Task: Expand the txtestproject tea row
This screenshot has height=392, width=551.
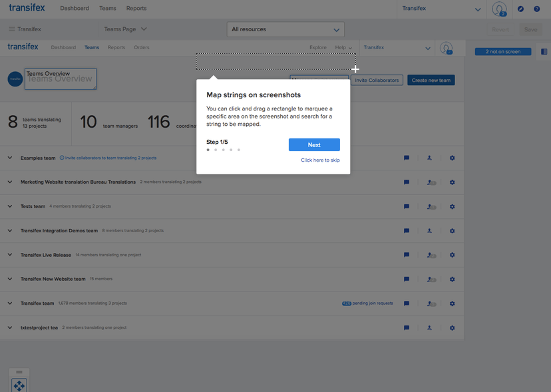Action: tap(10, 327)
